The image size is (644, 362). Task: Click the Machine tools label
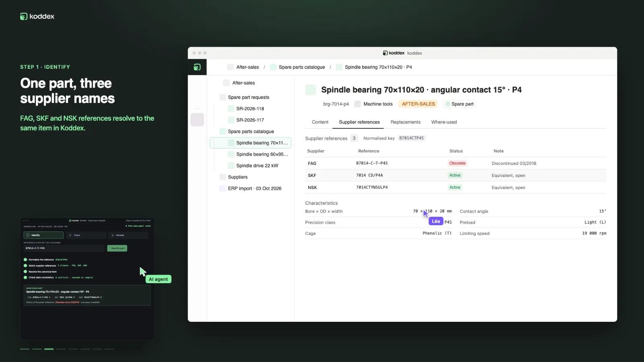point(374,104)
